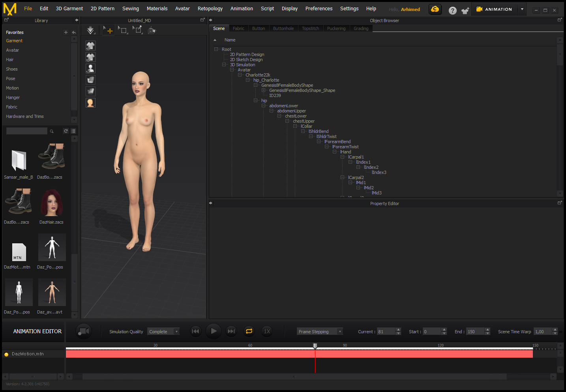Select Hardware and Trims library category

pos(25,116)
